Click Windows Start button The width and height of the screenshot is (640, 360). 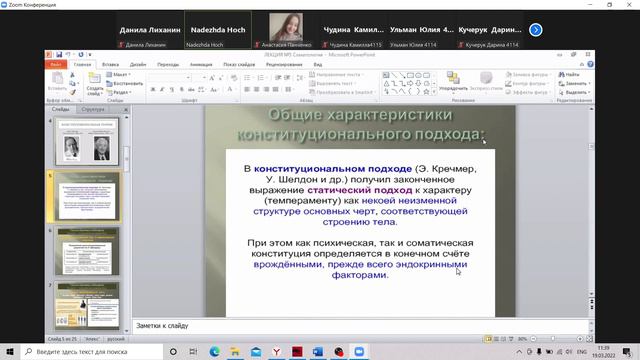10,351
